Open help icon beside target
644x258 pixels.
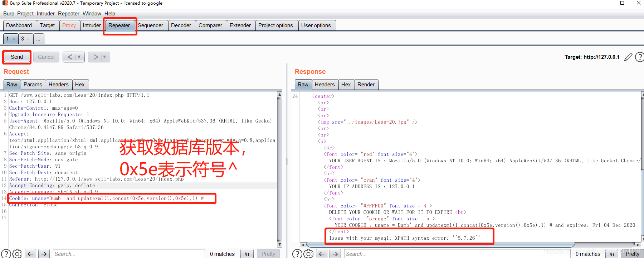coord(639,57)
